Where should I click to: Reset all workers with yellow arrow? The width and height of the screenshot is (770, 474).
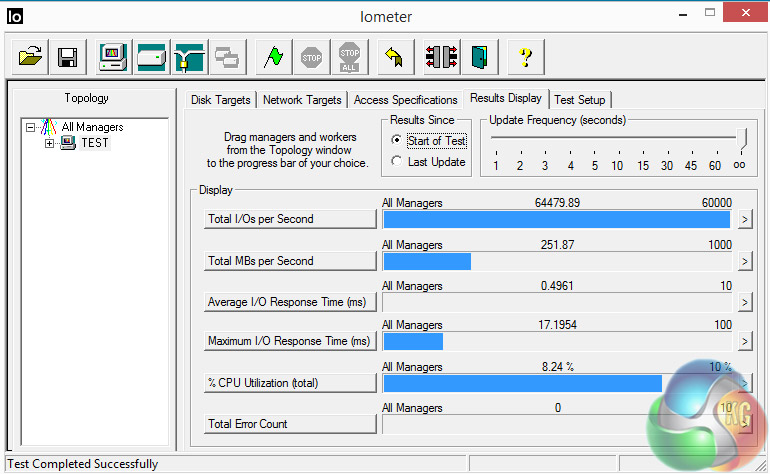(393, 56)
